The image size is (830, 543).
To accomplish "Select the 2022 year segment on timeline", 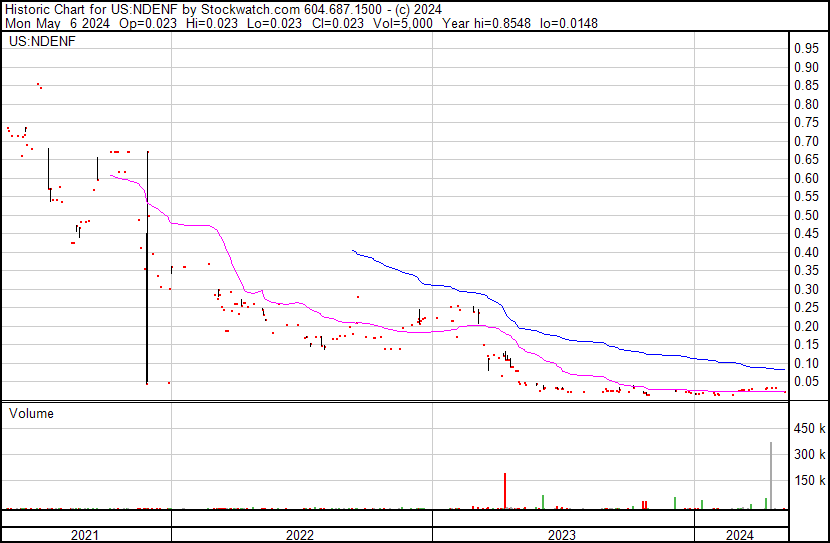I will [x=302, y=534].
